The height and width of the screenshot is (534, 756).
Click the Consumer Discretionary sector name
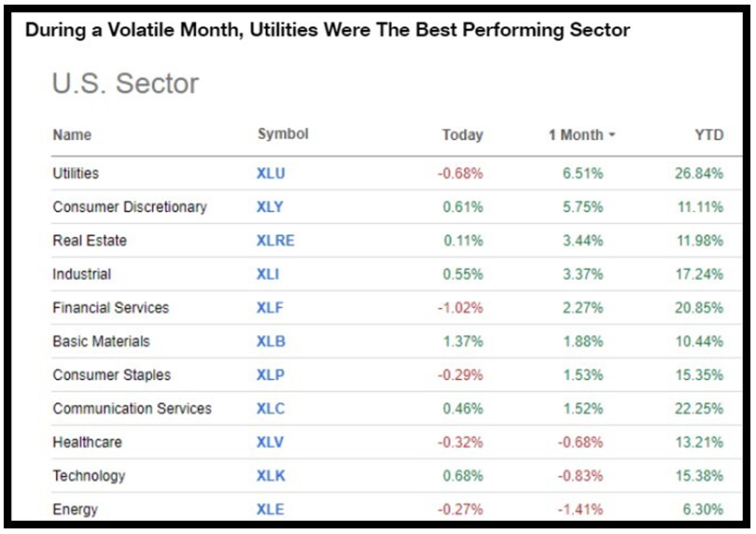[x=130, y=207]
